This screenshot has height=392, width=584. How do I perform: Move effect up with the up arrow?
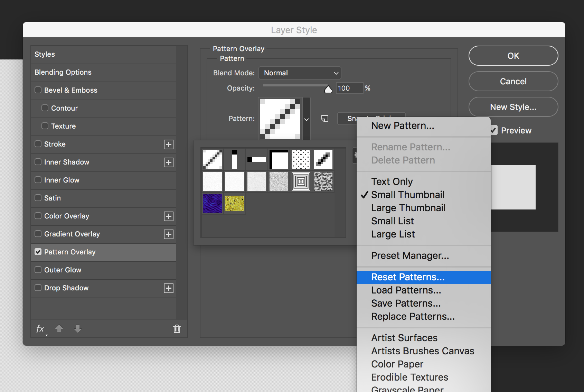pyautogui.click(x=59, y=329)
